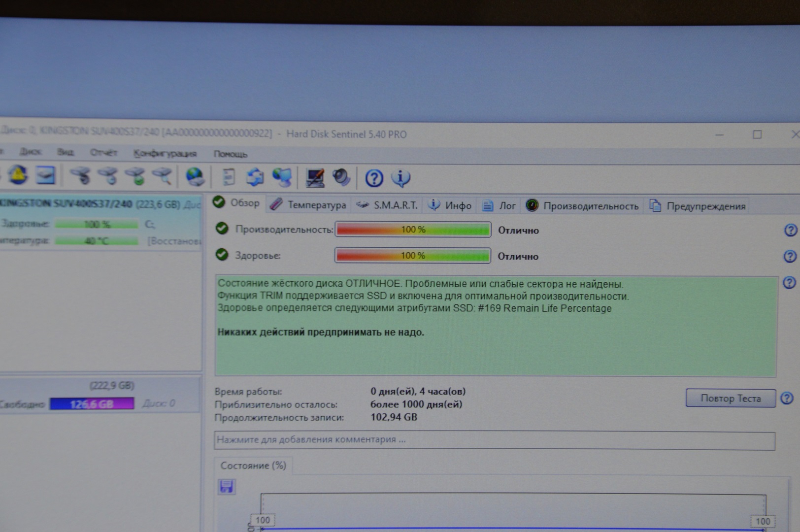Screen dimensions: 800x532
Task: Click the save floppy icon above chart
Action: (227, 487)
